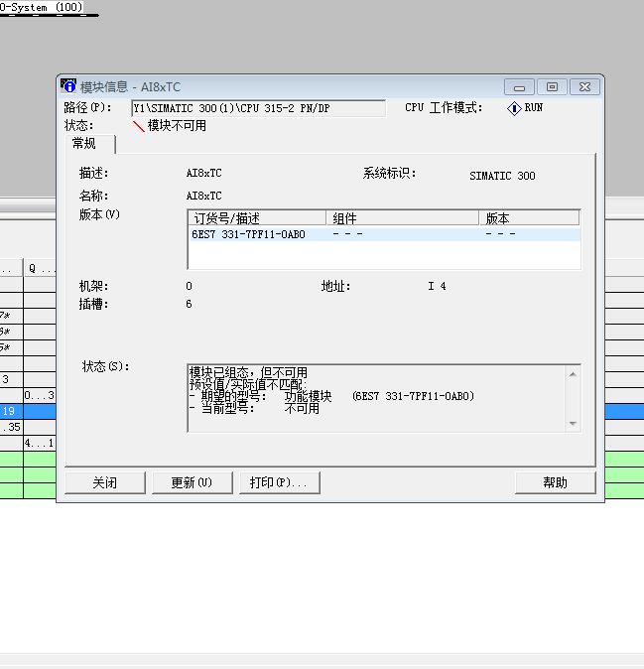Click the Q column header in background table
644x669 pixels.
pyautogui.click(x=40, y=268)
